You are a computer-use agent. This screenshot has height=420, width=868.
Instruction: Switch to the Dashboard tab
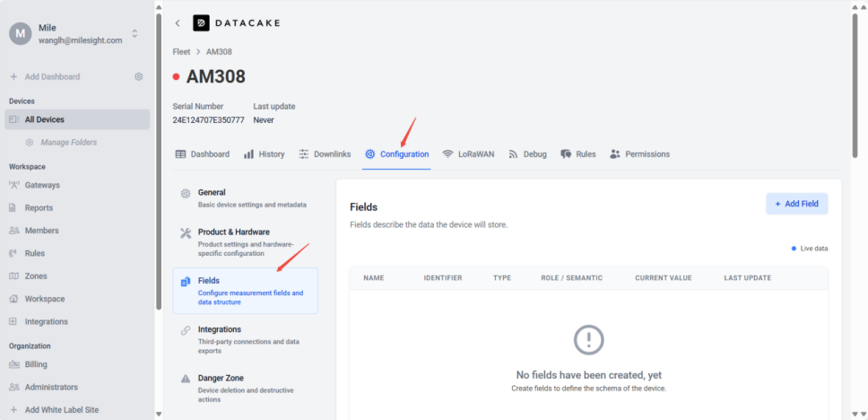pyautogui.click(x=202, y=154)
